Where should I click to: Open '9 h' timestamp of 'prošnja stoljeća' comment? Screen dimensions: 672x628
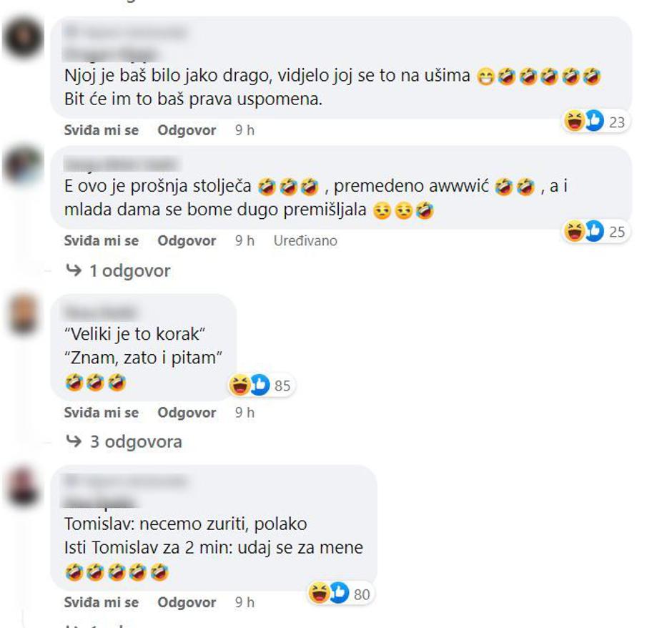[244, 240]
